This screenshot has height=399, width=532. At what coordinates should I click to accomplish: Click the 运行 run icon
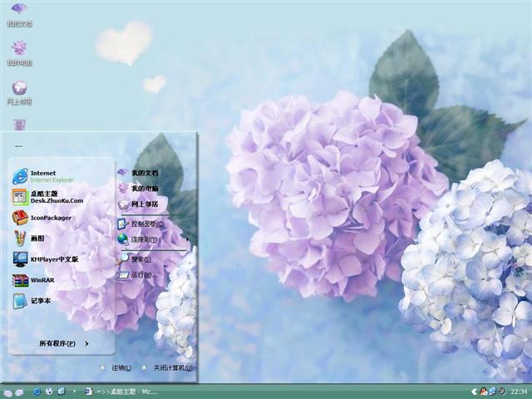coord(123,275)
